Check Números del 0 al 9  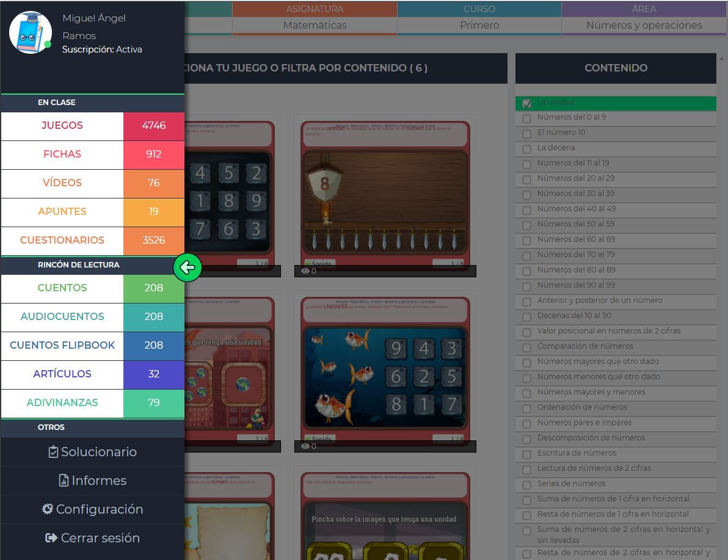[x=526, y=118]
